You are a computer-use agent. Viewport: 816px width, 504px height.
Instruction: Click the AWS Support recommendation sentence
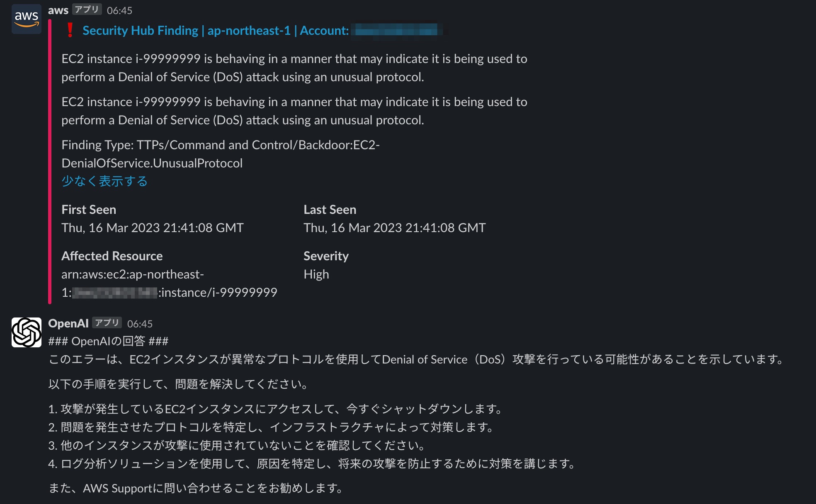pos(196,488)
